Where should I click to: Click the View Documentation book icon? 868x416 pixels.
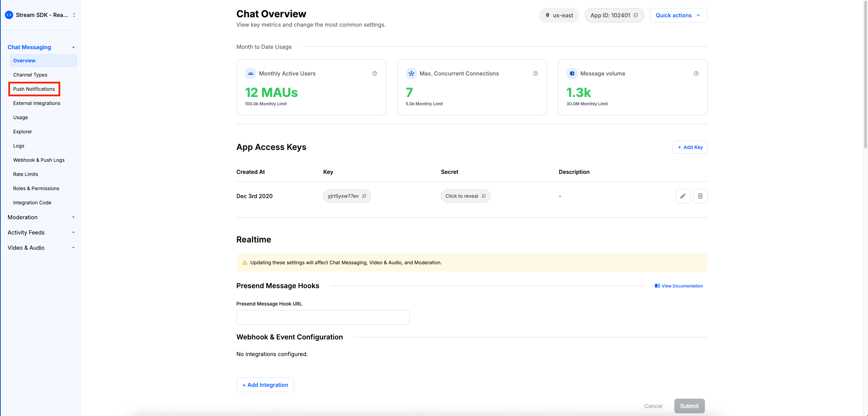pos(657,285)
